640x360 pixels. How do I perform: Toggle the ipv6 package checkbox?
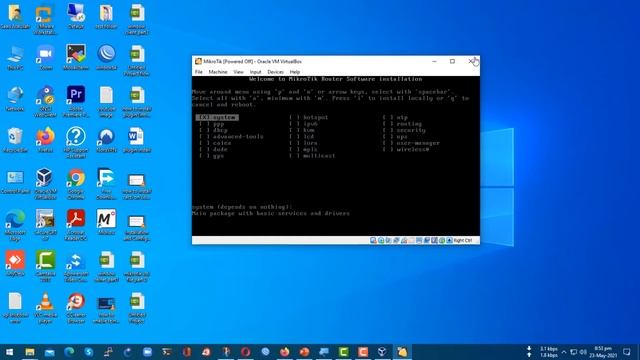(x=294, y=124)
